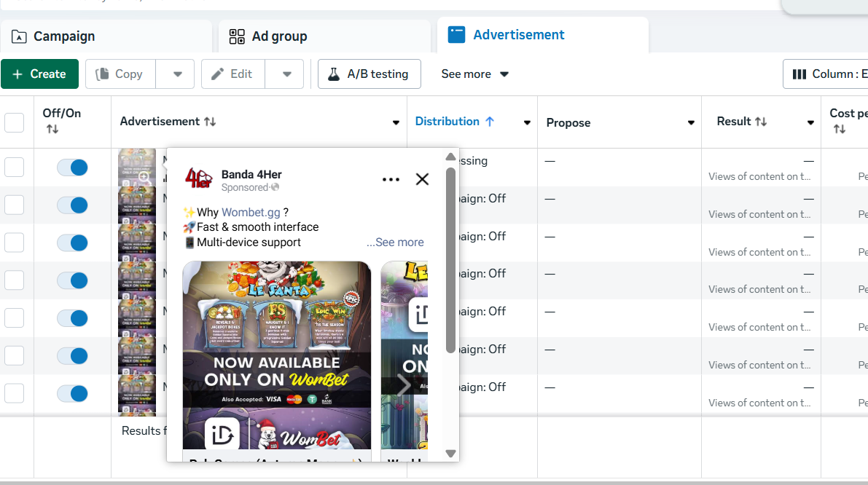Image resolution: width=868 pixels, height=485 pixels.
Task: Open the Campaign tab
Action: pyautogui.click(x=105, y=36)
